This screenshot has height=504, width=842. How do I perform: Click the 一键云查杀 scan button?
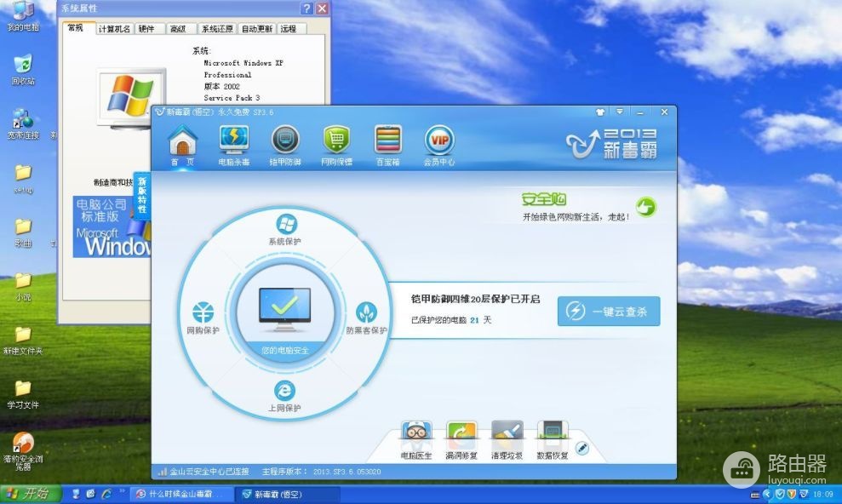click(x=609, y=312)
